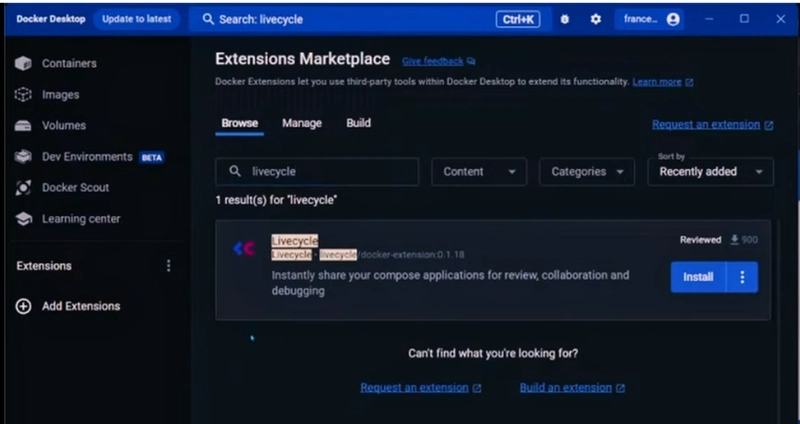Select the Volumes drive icon
The image size is (800, 424).
point(23,126)
